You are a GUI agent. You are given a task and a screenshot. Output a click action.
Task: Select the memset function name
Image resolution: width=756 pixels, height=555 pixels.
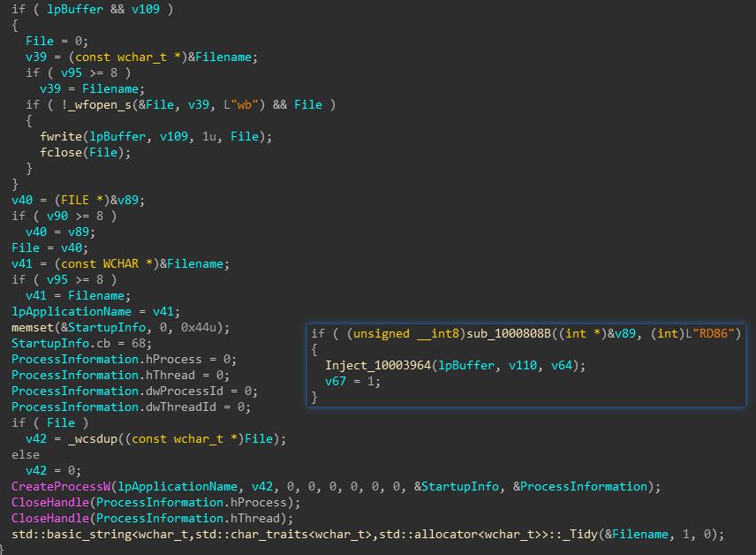[x=32, y=327]
